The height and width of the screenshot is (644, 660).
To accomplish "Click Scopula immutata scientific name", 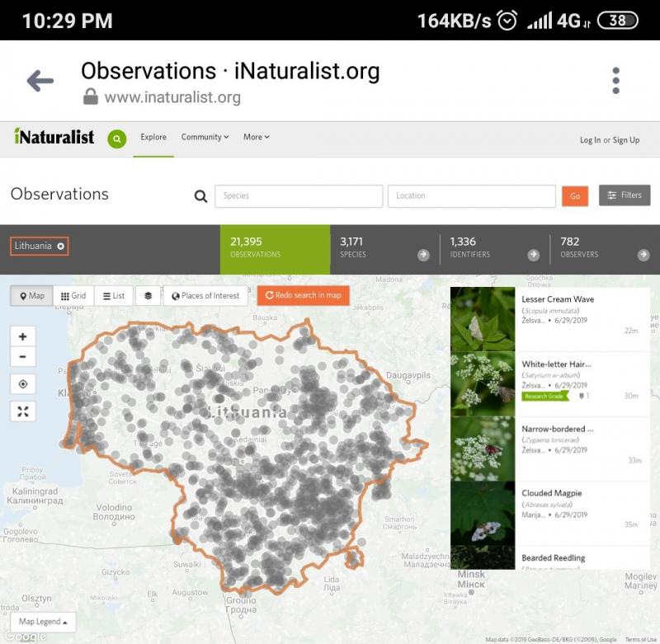I will click(550, 310).
